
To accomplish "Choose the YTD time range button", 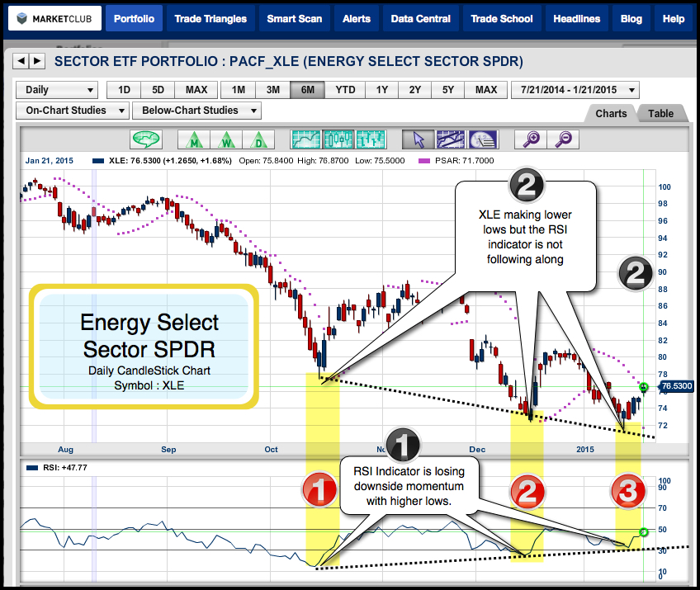I will coord(345,90).
